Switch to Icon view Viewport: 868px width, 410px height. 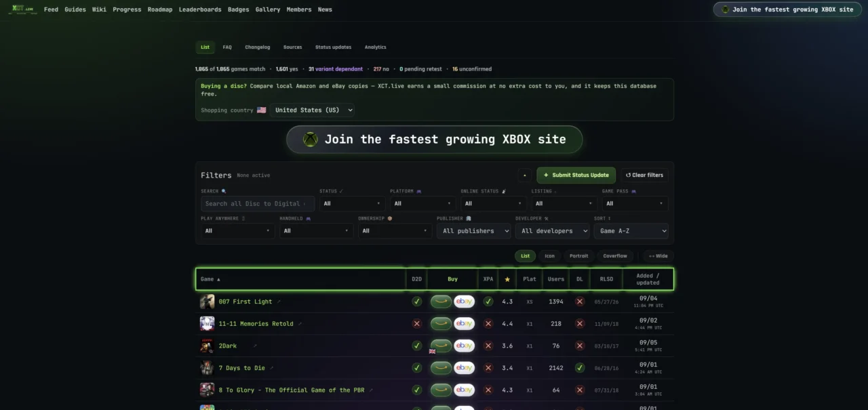point(549,256)
